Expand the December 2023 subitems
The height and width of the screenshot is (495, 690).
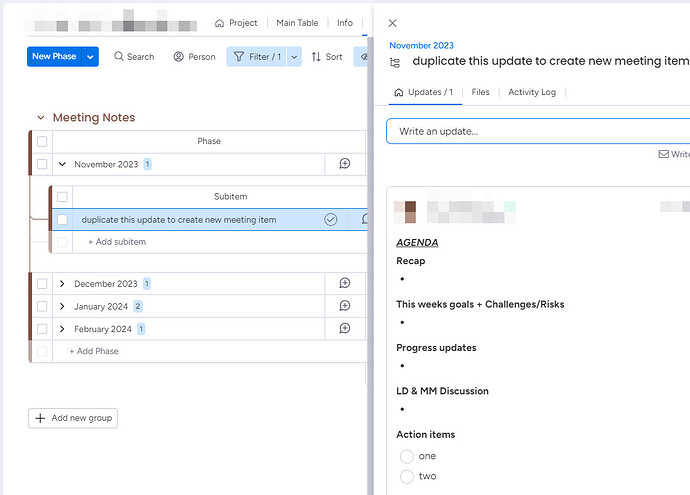coord(62,283)
